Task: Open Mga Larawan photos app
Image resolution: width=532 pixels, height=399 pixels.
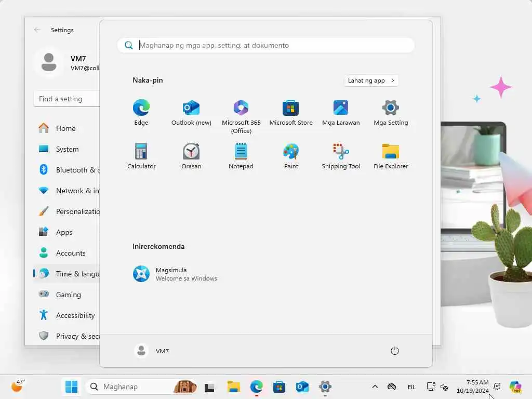Action: 341,113
